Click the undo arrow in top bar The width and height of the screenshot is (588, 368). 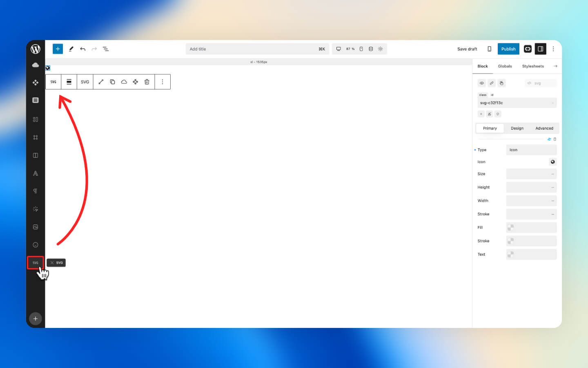[83, 49]
